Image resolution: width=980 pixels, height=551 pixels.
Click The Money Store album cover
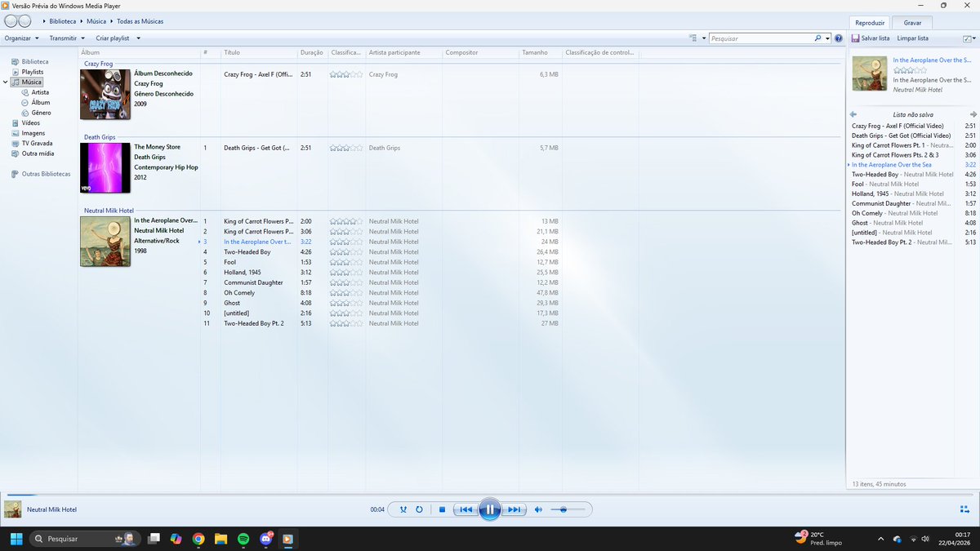pos(105,168)
